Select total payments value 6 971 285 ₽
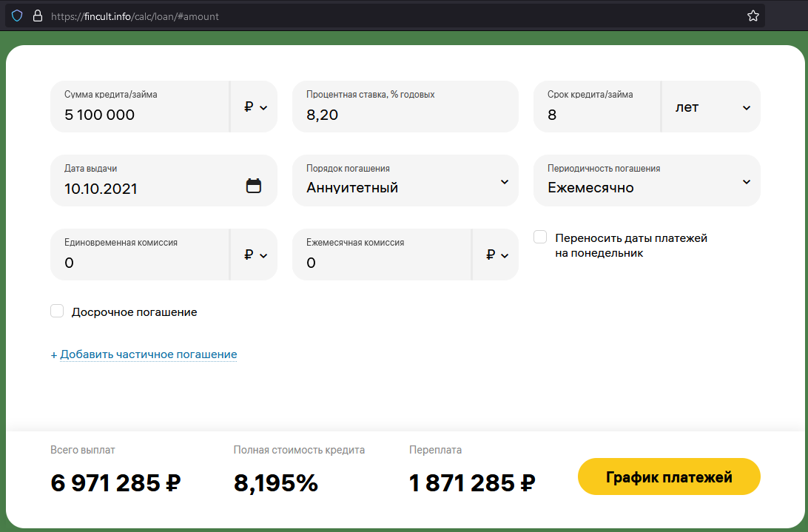Viewport: 808px width, 532px height. point(115,483)
